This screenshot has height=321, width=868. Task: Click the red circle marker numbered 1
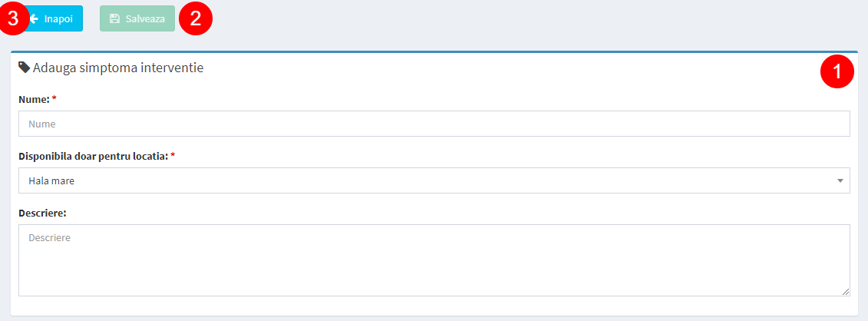click(x=837, y=72)
